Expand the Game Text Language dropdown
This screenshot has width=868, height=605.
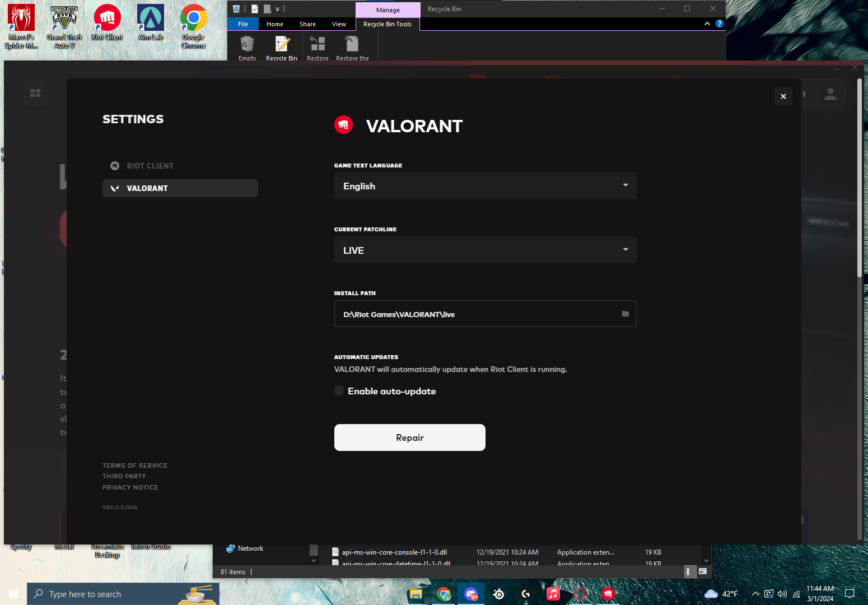pos(485,186)
